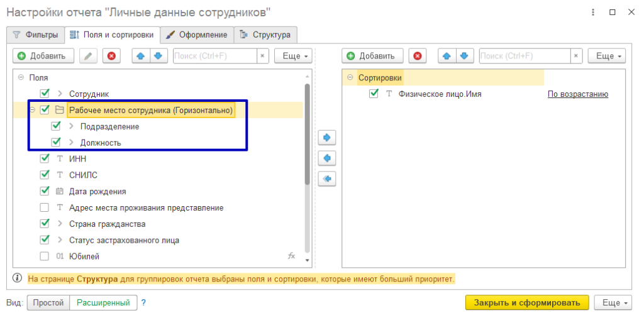Expand the Сотрудник field node
644x318 pixels.
(60, 94)
